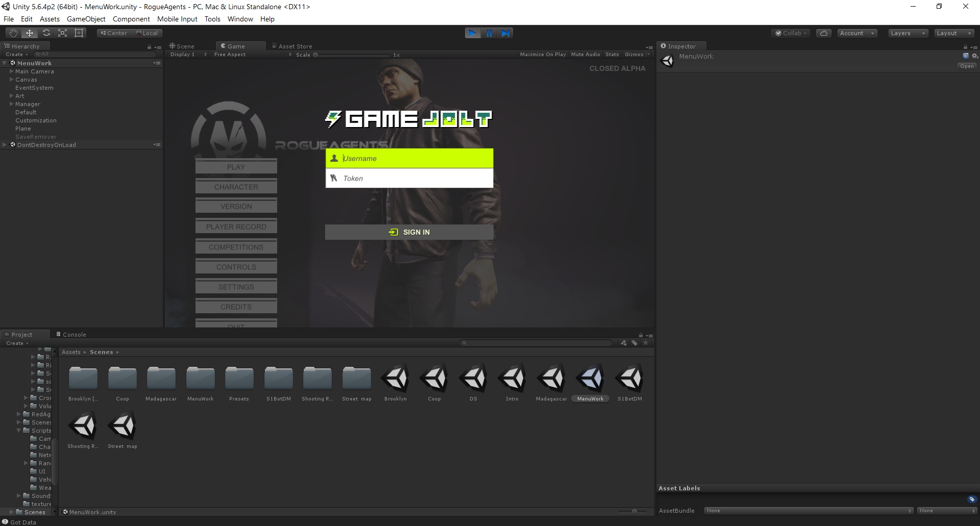Toggle Mute Audio in the Game view
The height and width of the screenshot is (526, 980).
coord(585,54)
